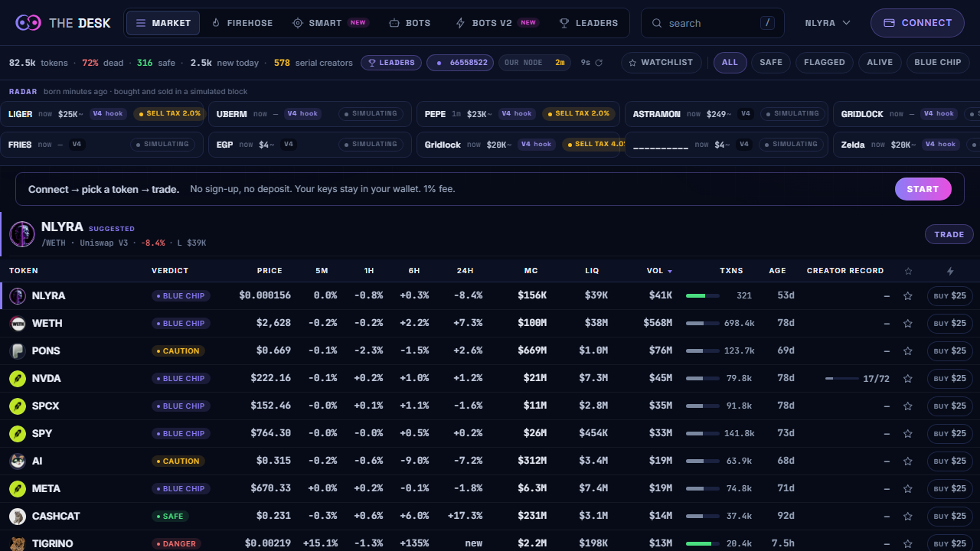
Task: Sort by the MC column header
Action: pos(531,271)
